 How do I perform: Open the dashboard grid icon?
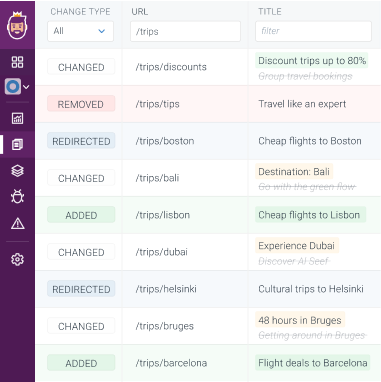[17, 62]
